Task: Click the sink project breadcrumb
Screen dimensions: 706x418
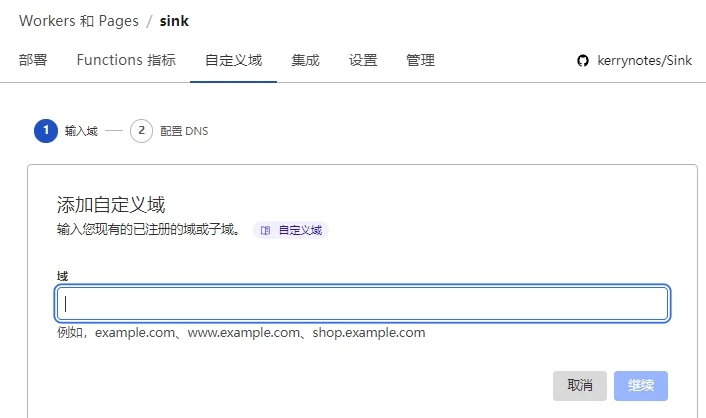Action: pyautogui.click(x=174, y=21)
